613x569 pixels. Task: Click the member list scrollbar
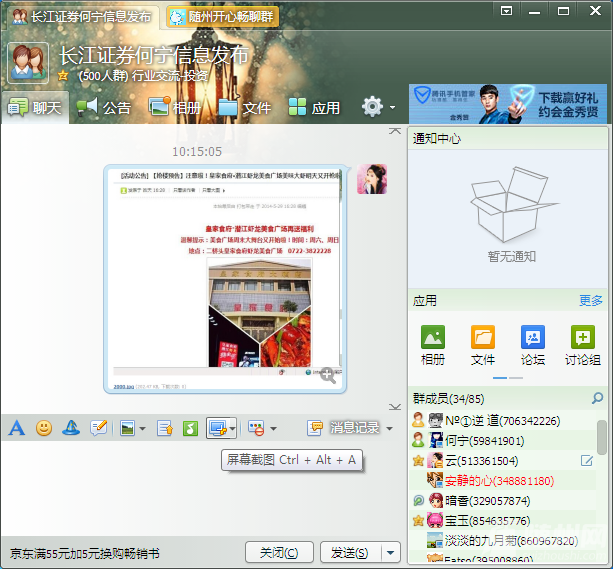[602, 437]
